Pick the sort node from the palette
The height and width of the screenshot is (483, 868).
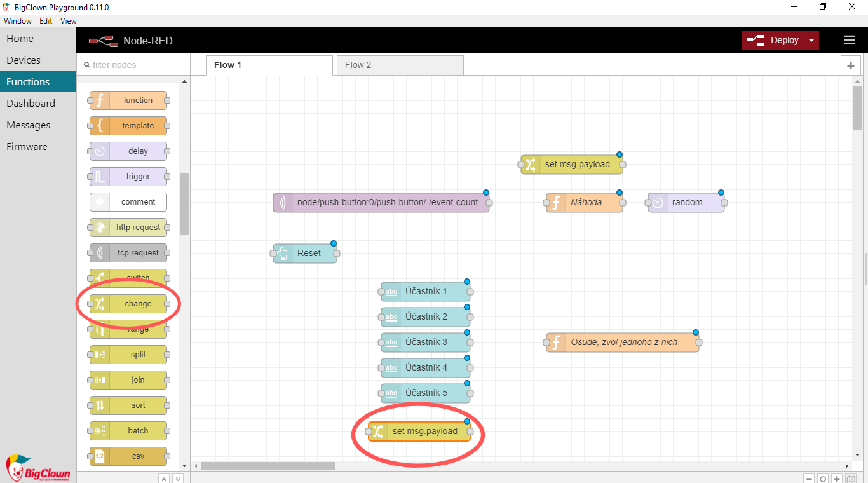click(128, 405)
